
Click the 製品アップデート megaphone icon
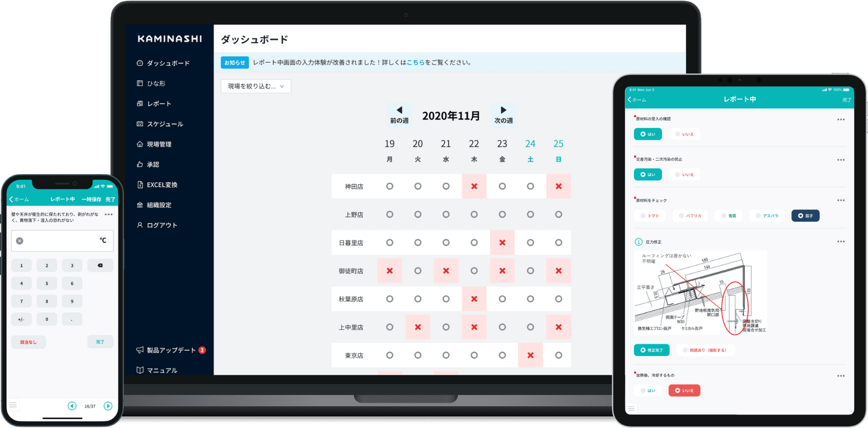(140, 350)
